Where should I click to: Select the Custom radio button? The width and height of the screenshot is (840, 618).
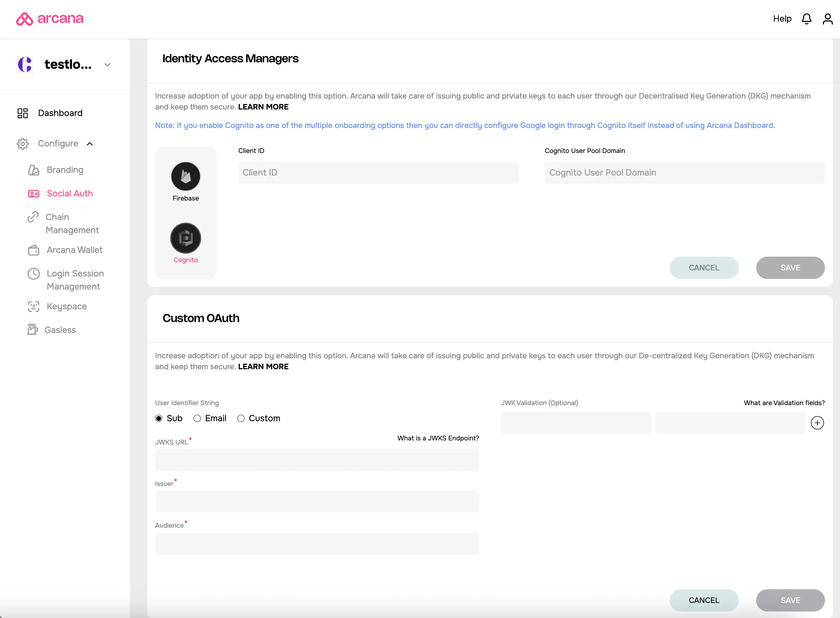click(241, 418)
